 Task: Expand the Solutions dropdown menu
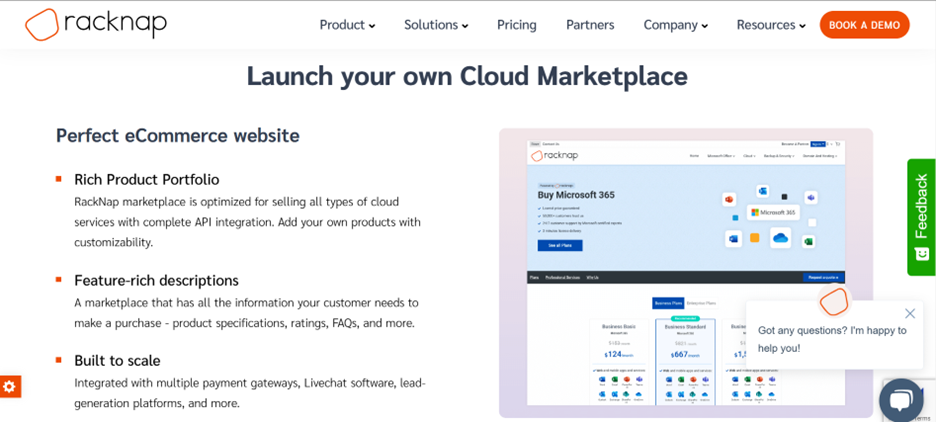[436, 25]
